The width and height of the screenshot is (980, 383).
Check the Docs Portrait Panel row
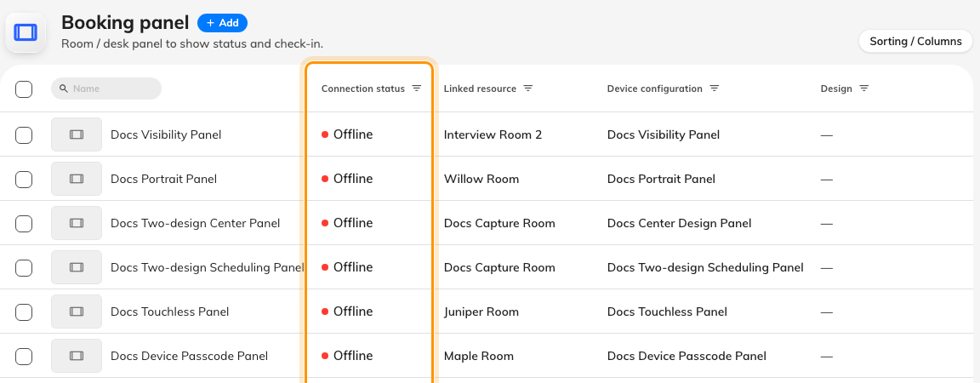tap(24, 179)
